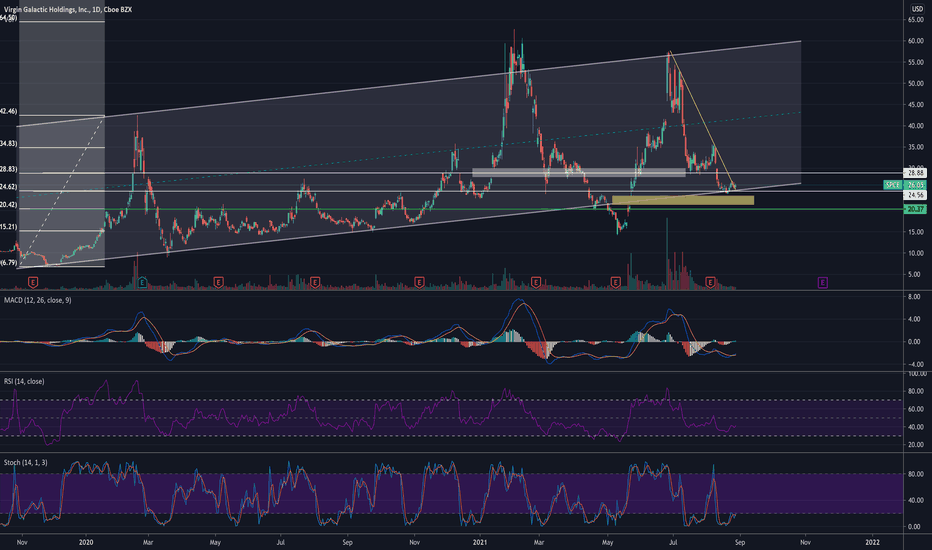Select the orange descending trendline

point(702,120)
